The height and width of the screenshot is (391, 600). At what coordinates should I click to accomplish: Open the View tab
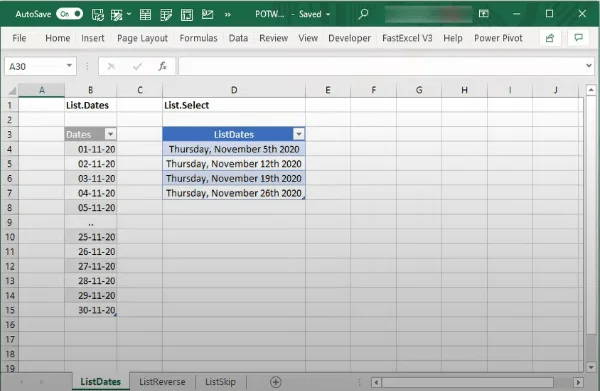tap(308, 38)
